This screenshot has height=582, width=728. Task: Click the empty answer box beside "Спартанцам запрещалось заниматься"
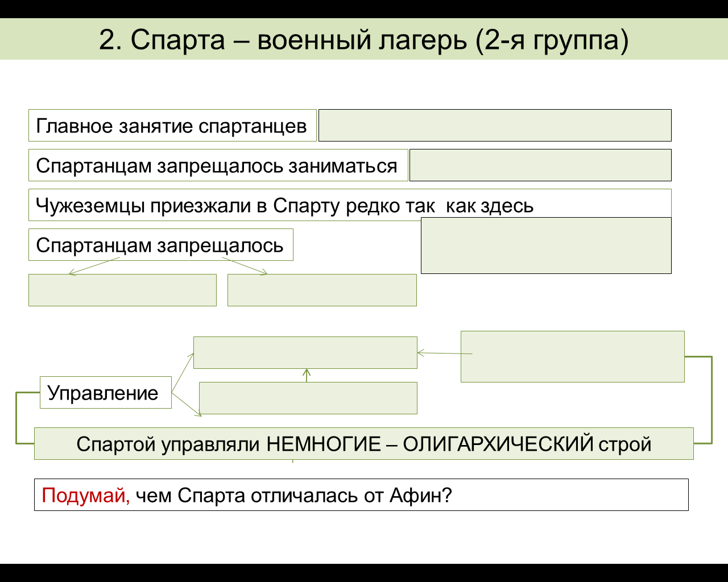coord(540,165)
